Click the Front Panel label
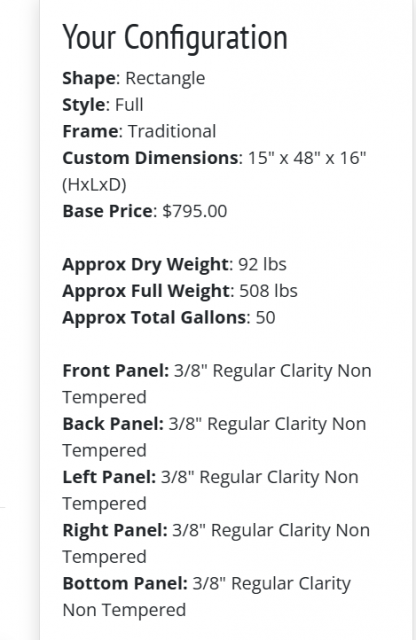This screenshot has height=640, width=416. click(116, 371)
